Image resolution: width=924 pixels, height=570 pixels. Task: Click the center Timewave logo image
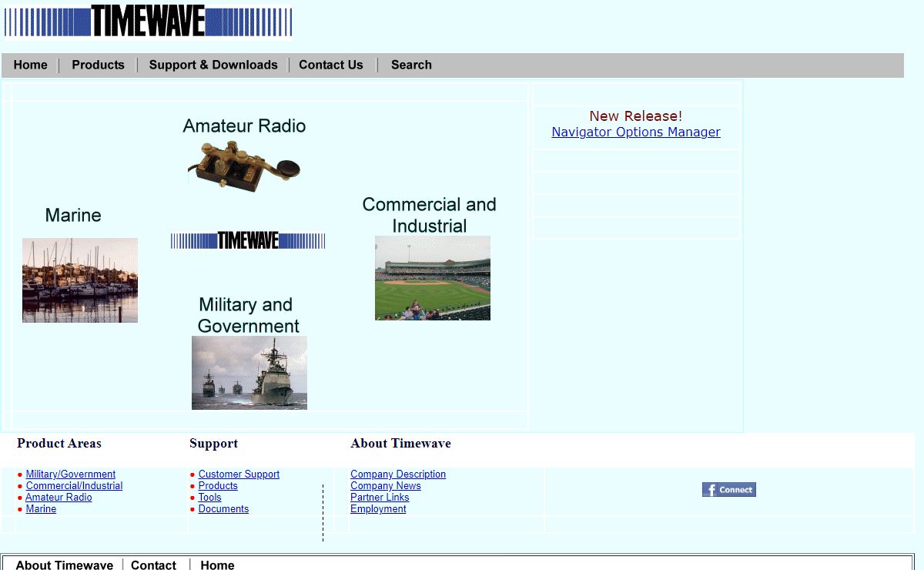[x=248, y=240]
